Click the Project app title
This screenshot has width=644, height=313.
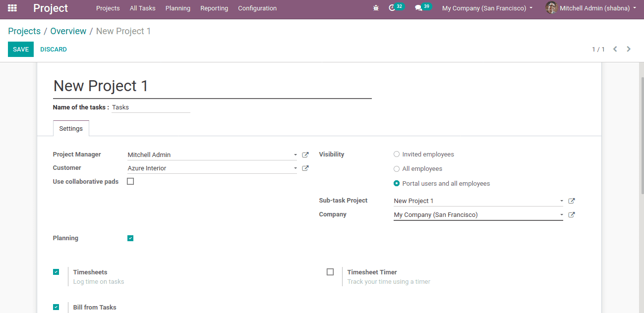tap(51, 8)
